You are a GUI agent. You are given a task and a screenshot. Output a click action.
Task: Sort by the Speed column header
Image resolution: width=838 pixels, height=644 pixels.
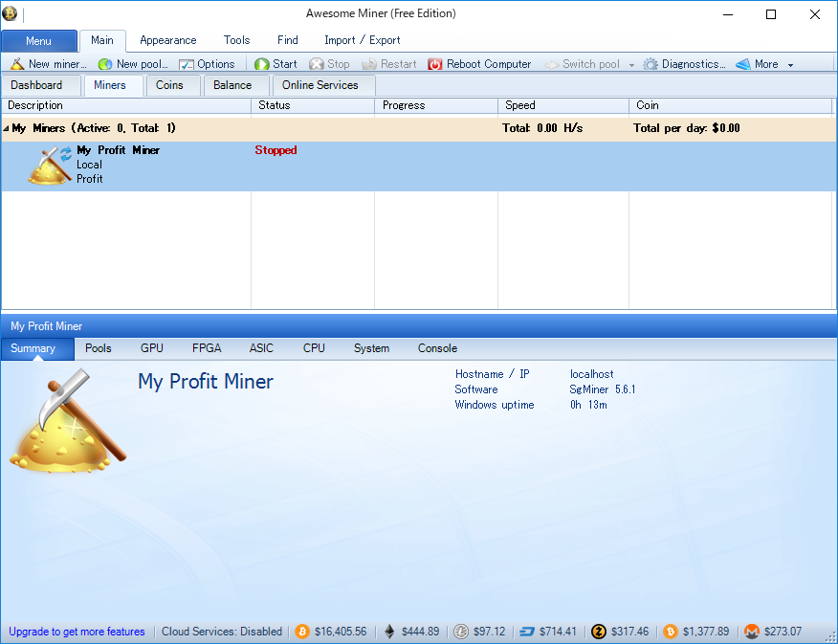pyautogui.click(x=563, y=106)
